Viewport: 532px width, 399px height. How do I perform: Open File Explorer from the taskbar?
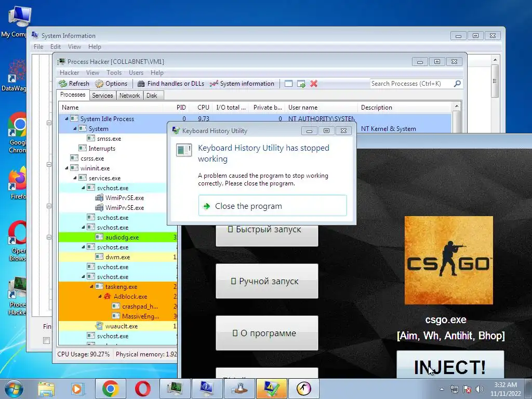(46, 389)
